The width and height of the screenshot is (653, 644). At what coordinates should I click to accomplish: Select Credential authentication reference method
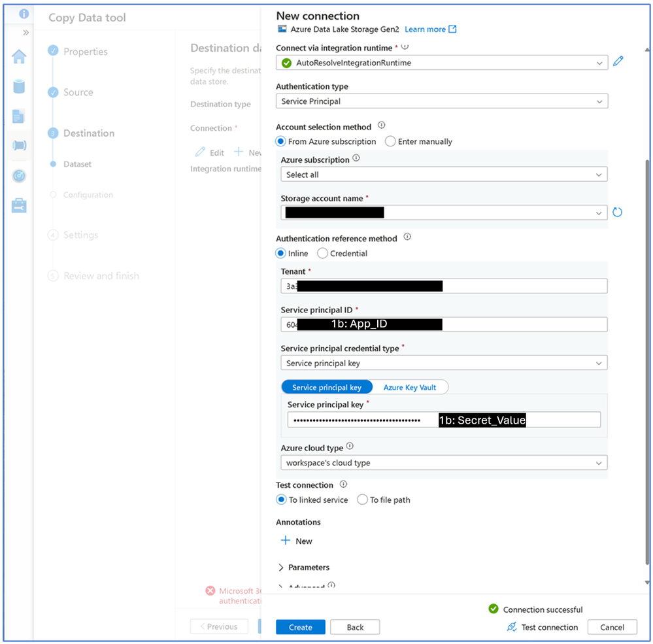322,253
